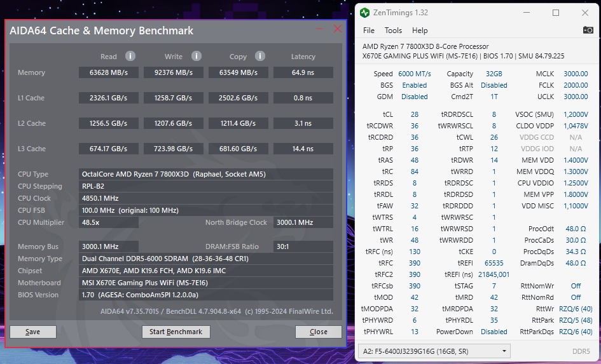Click BGS Enabled value
The height and width of the screenshot is (364, 601).
[x=414, y=85]
